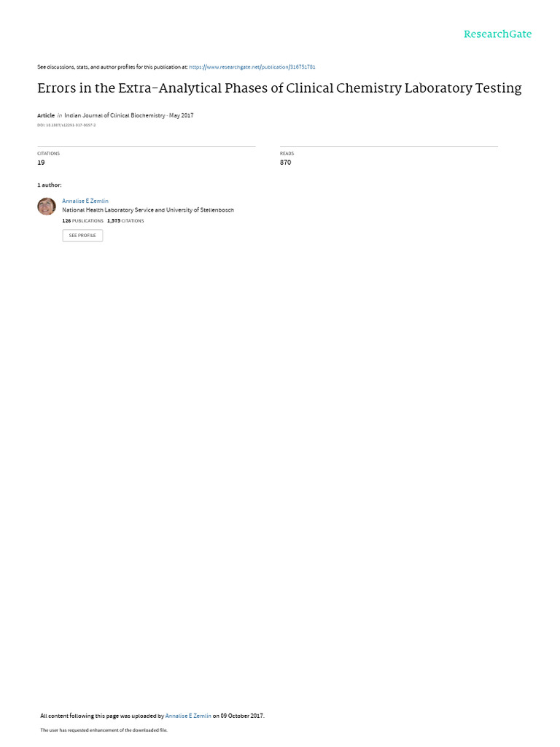Screen dimensions: 560x747
Task: Click the reads count 870
Action: [285, 163]
